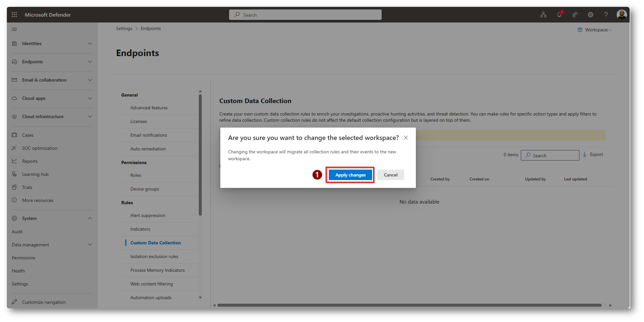Open the settings gear icon in header
Screen dimensions: 644x322
pos(591,15)
